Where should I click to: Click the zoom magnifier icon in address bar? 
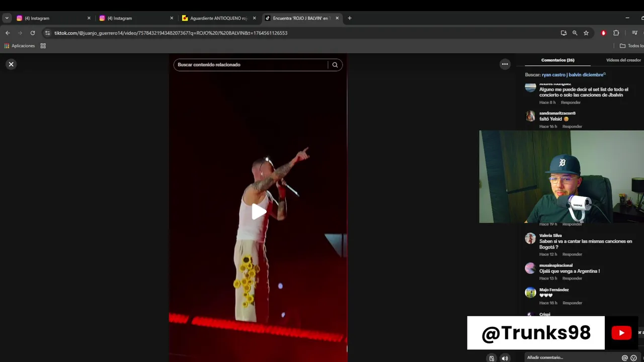[575, 33]
